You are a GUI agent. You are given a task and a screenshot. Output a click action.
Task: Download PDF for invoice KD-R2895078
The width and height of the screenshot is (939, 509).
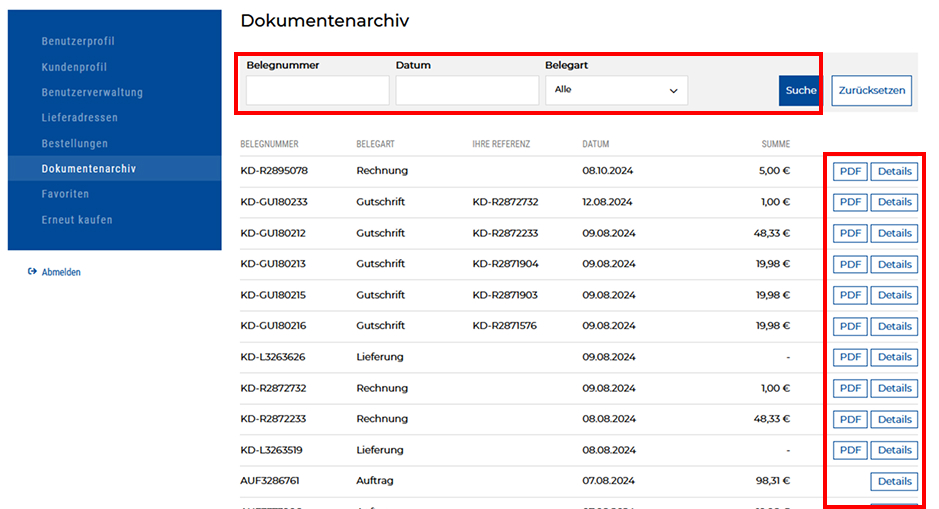[x=850, y=171]
